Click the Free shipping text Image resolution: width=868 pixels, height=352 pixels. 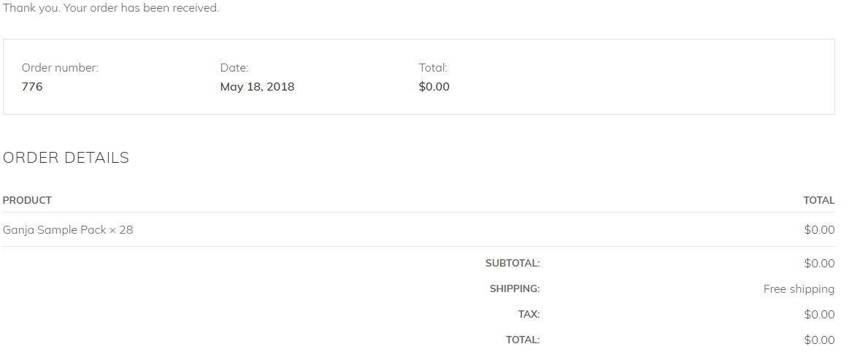[799, 289]
